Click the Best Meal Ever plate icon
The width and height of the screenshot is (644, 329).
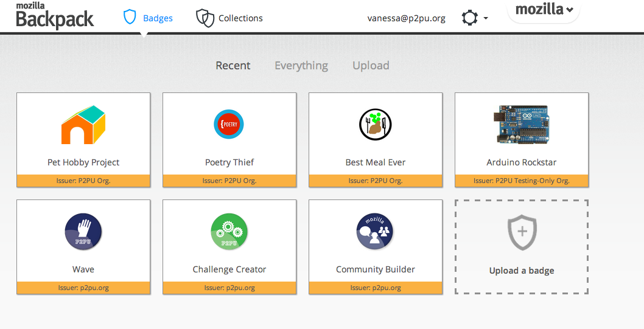[376, 124]
